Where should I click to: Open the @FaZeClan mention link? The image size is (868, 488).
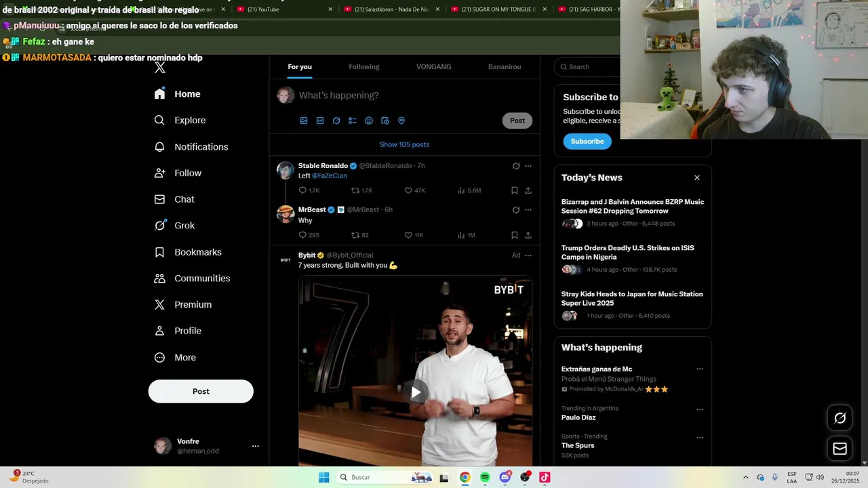pos(330,176)
